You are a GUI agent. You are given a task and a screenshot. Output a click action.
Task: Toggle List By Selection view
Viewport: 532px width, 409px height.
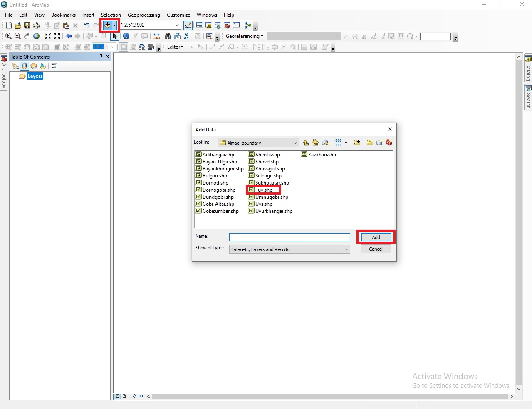(43, 66)
